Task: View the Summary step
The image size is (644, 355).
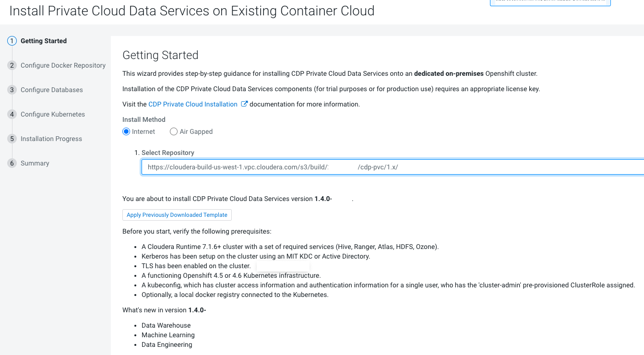Action: coord(35,164)
